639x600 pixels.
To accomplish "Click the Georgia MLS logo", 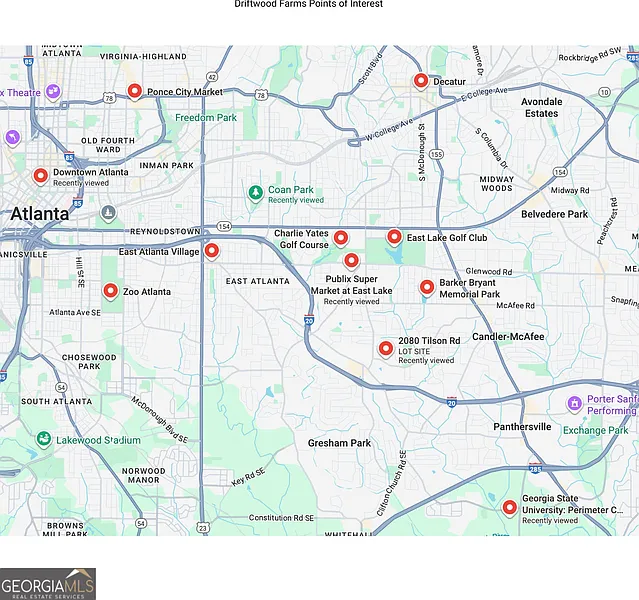I will pyautogui.click(x=48, y=584).
